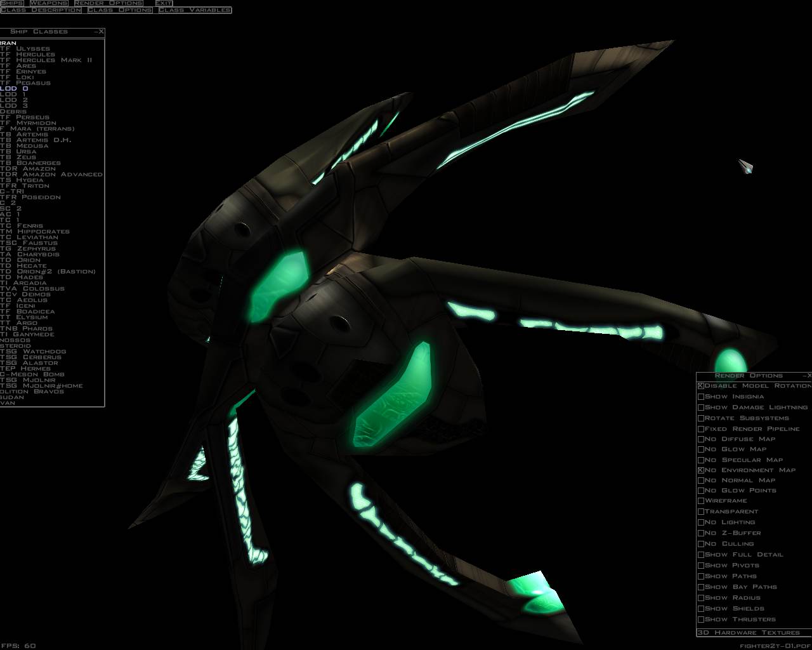Select TC Fenris cruiser
This screenshot has height=650, width=812.
(x=22, y=226)
